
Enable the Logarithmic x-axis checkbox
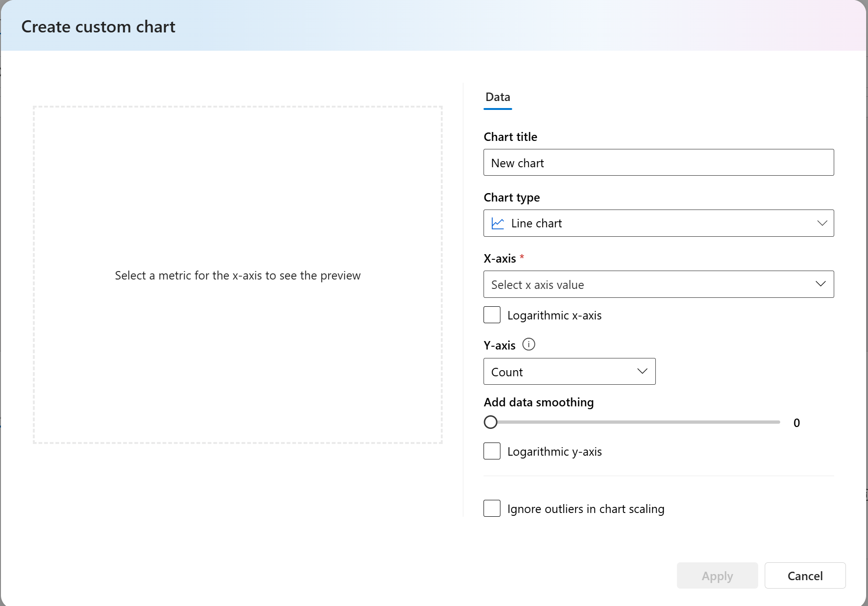tap(492, 315)
